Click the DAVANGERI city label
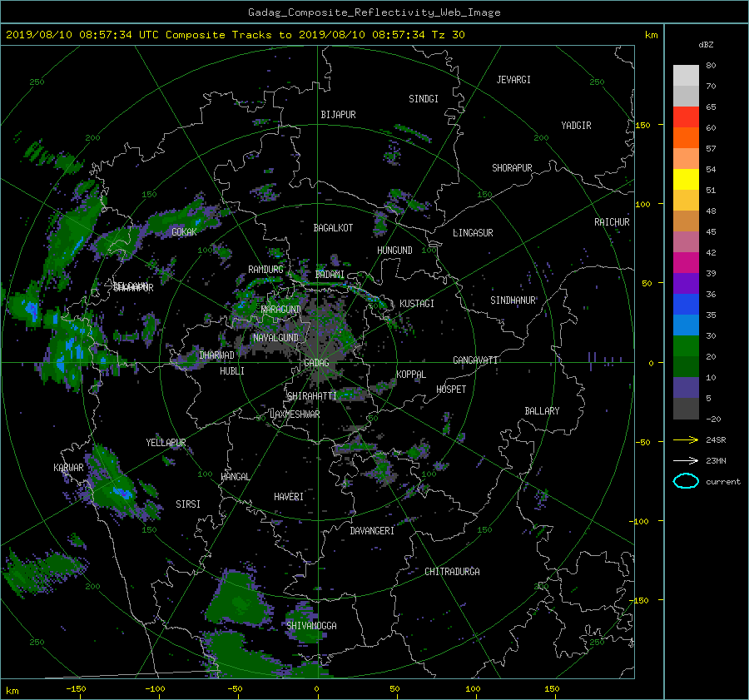The height and width of the screenshot is (700, 749). pyautogui.click(x=372, y=531)
